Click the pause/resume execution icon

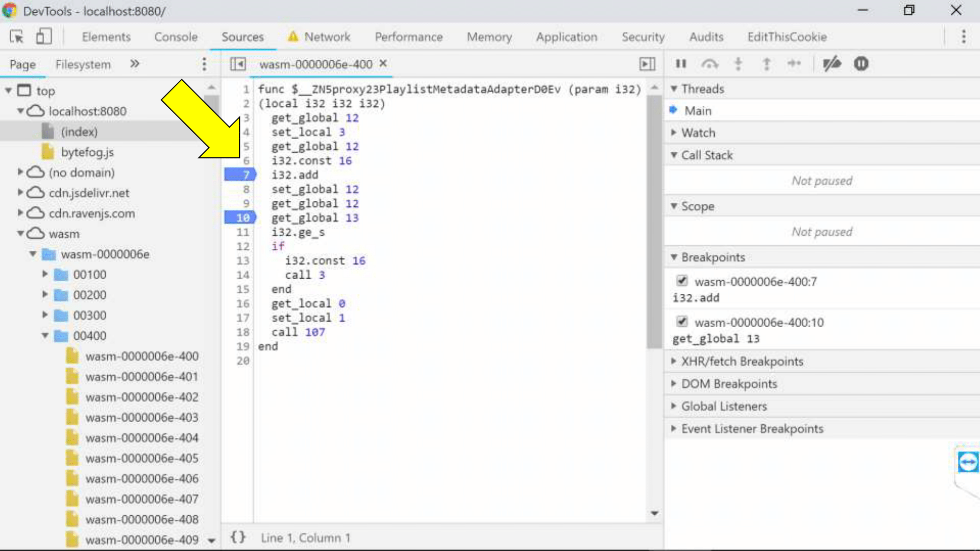(x=681, y=64)
